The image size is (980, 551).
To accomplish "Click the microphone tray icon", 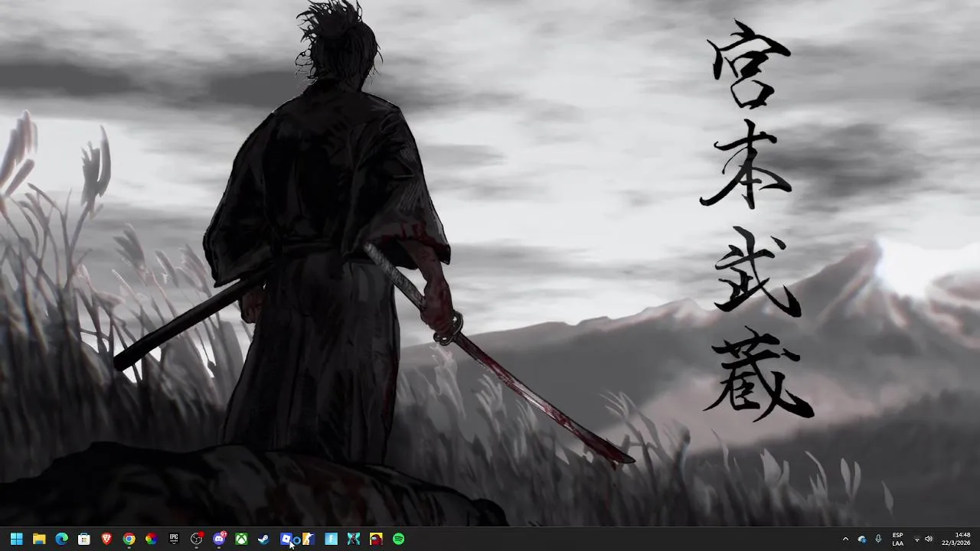I will pos(878,539).
